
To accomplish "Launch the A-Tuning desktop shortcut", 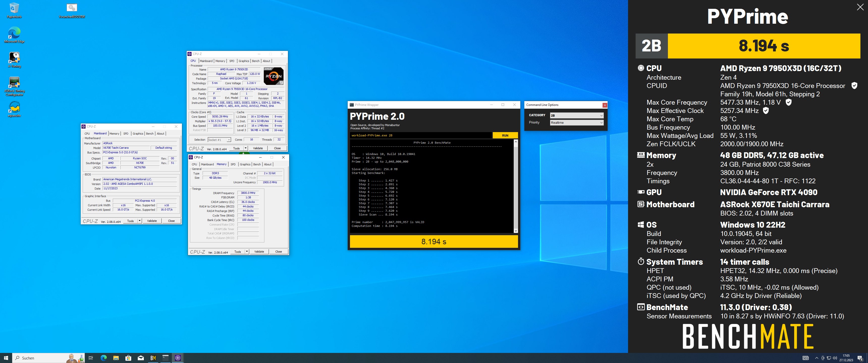I will [x=14, y=59].
